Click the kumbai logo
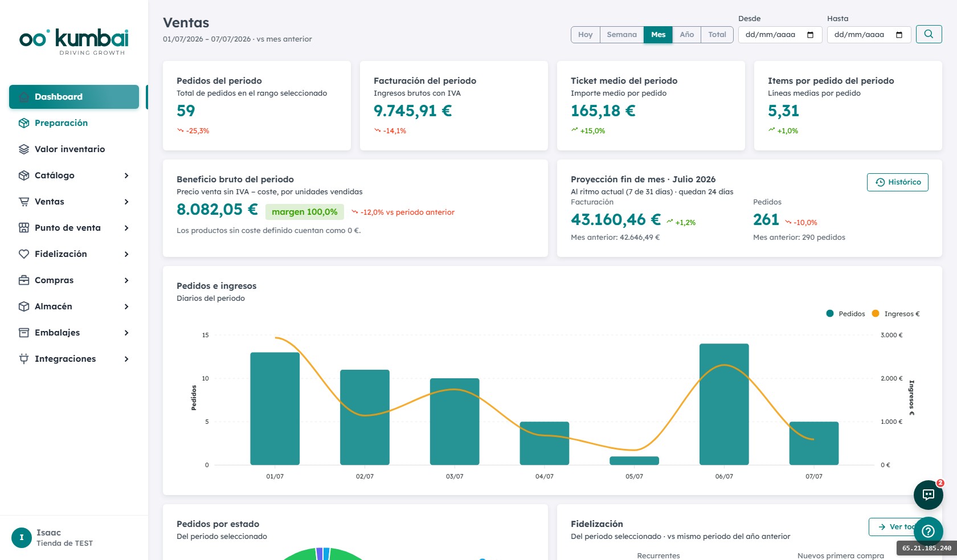This screenshot has height=560, width=957. click(x=74, y=42)
